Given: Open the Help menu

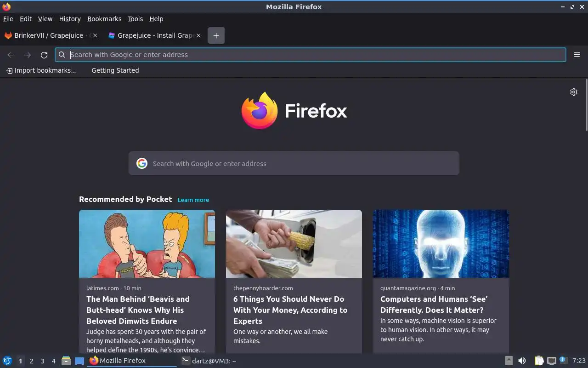Looking at the screenshot, I should [x=156, y=19].
